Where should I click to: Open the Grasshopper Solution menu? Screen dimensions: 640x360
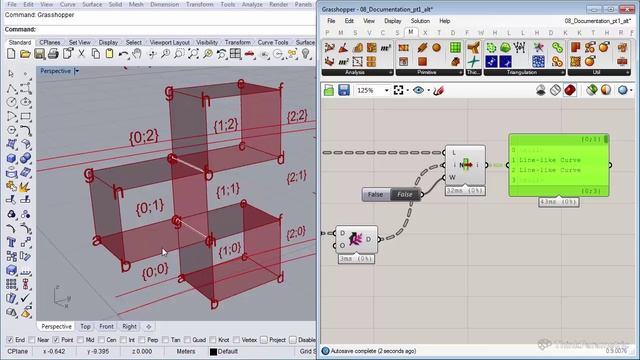pyautogui.click(x=420, y=21)
